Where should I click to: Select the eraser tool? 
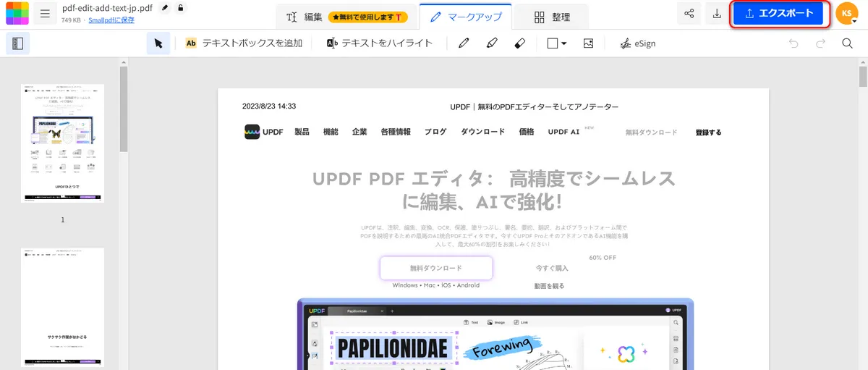[x=519, y=43]
